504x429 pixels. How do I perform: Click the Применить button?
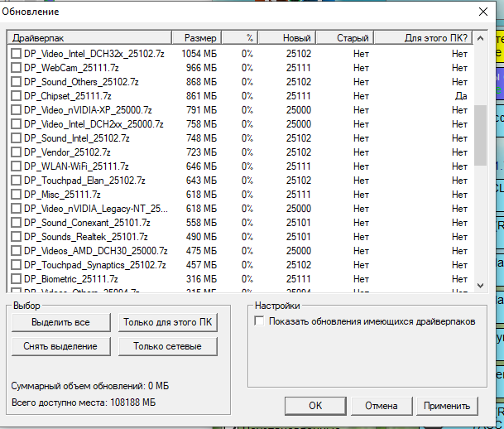point(447,406)
